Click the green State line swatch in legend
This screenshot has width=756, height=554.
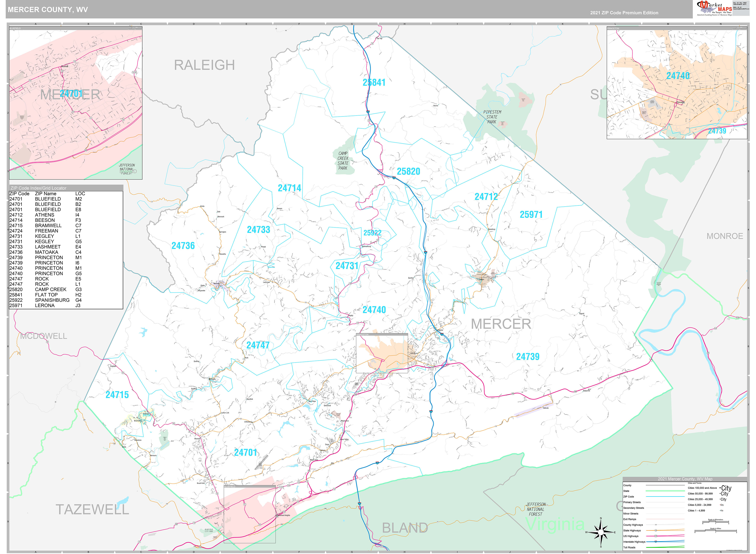pos(665,491)
